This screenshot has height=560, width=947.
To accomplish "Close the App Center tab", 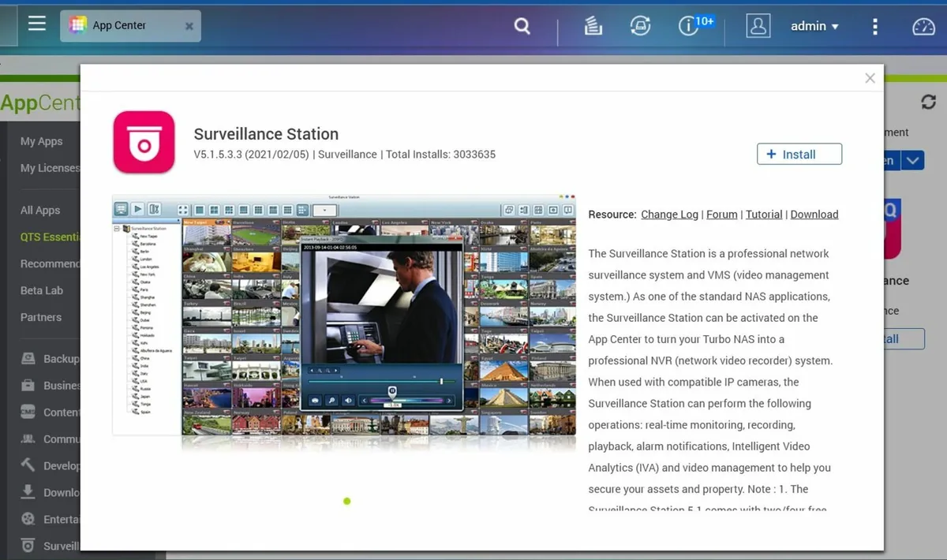I will (189, 26).
